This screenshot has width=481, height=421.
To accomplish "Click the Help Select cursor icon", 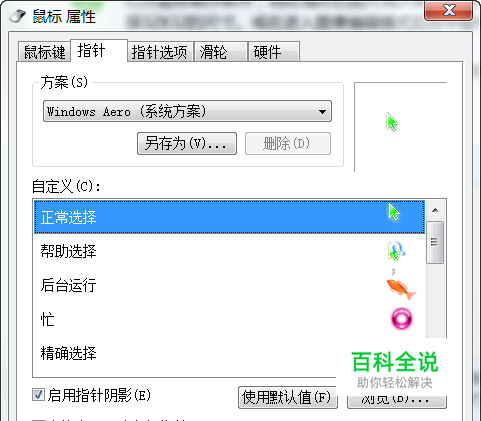I will click(x=396, y=251).
